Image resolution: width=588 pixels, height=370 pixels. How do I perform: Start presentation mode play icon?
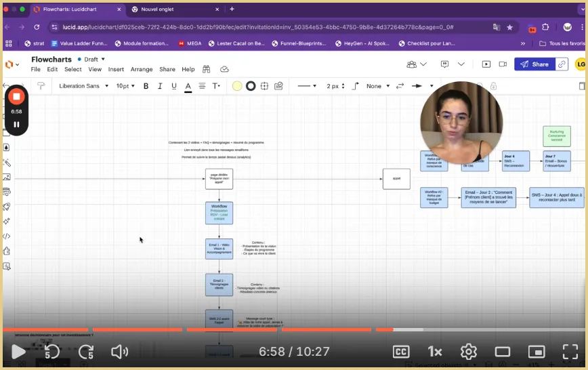click(x=486, y=64)
